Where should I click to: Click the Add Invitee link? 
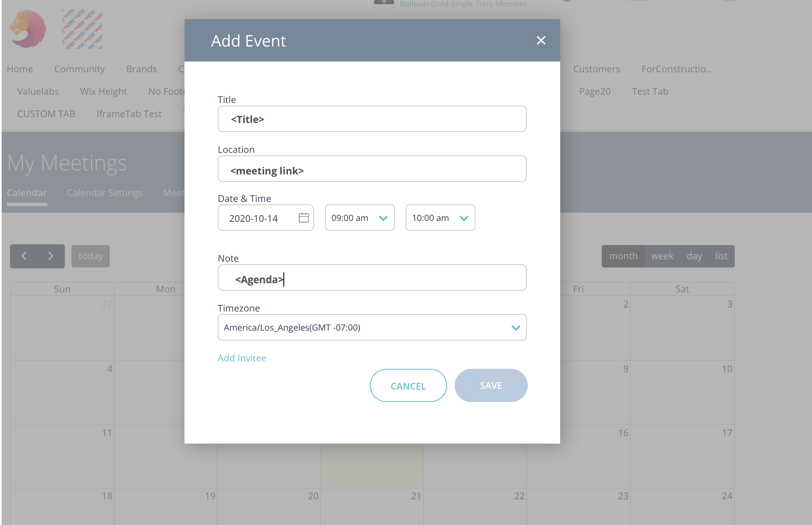[242, 358]
